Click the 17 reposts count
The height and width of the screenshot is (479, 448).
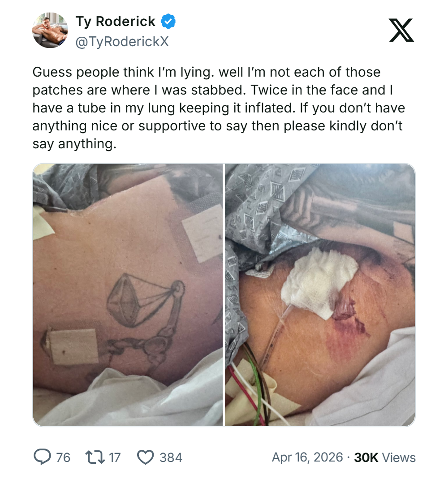click(115, 457)
